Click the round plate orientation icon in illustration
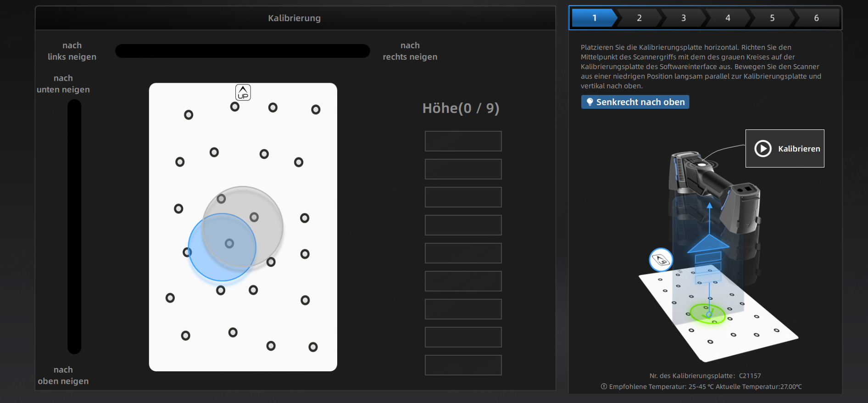This screenshot has height=403, width=868. click(x=661, y=260)
